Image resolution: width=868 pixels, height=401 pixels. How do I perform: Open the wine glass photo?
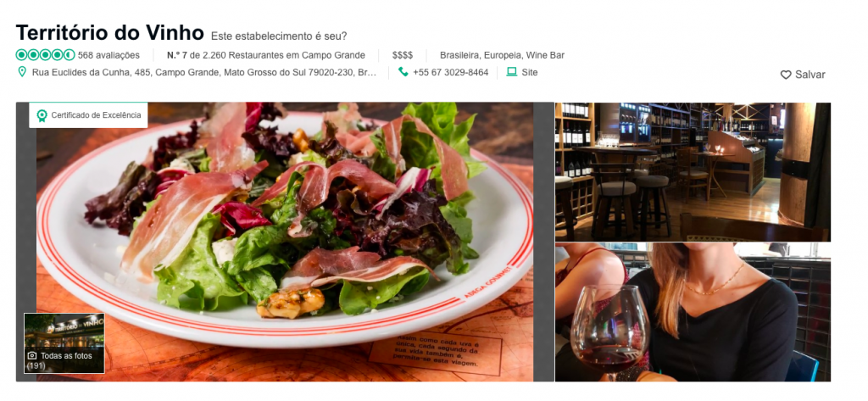(693, 312)
